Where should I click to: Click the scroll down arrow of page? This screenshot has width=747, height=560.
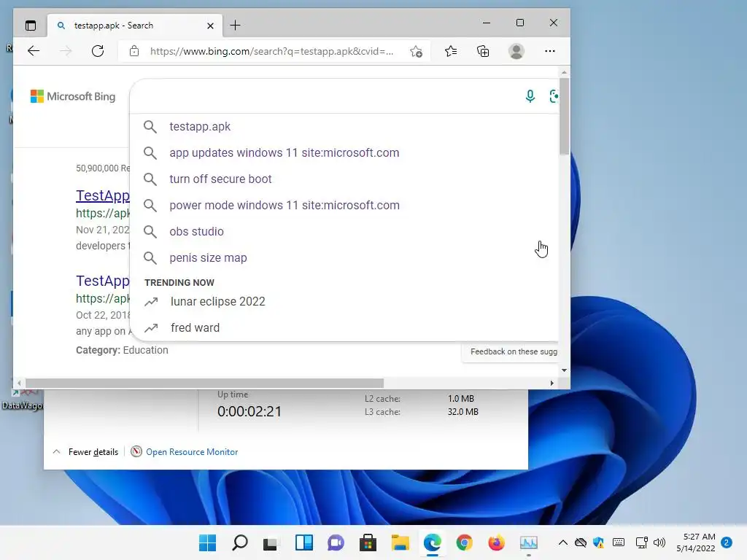point(564,370)
